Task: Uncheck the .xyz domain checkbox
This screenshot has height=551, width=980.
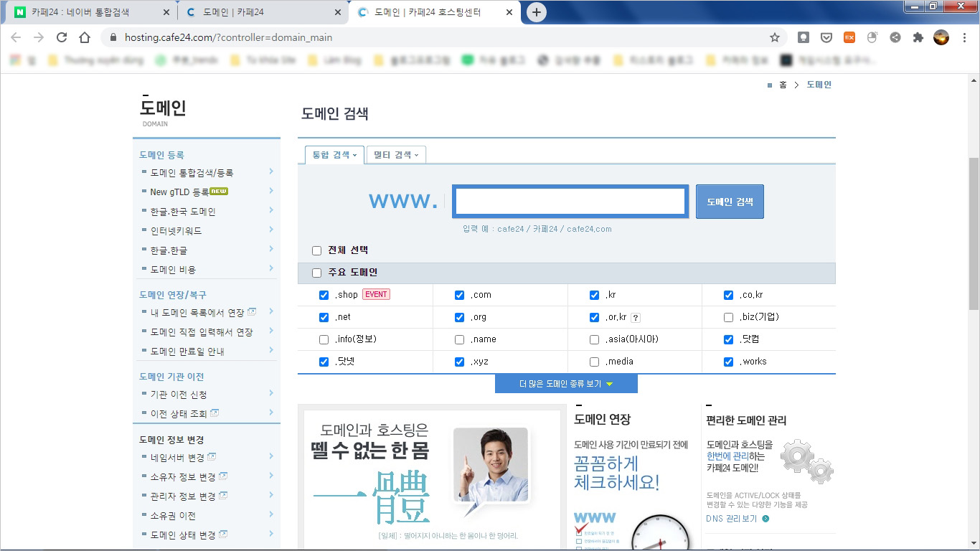Action: (x=459, y=362)
